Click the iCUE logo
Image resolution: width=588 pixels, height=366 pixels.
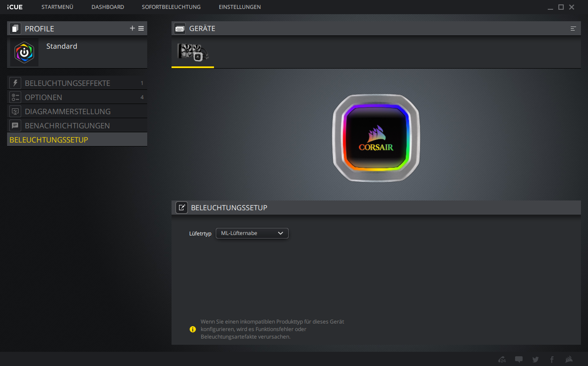15,7
